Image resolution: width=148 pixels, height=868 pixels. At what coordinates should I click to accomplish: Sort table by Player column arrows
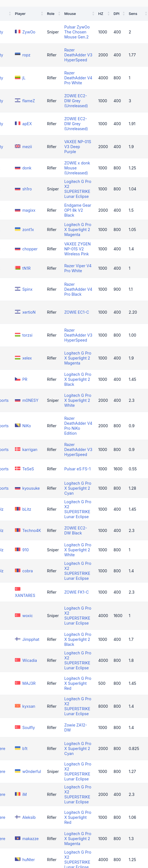point(42,14)
